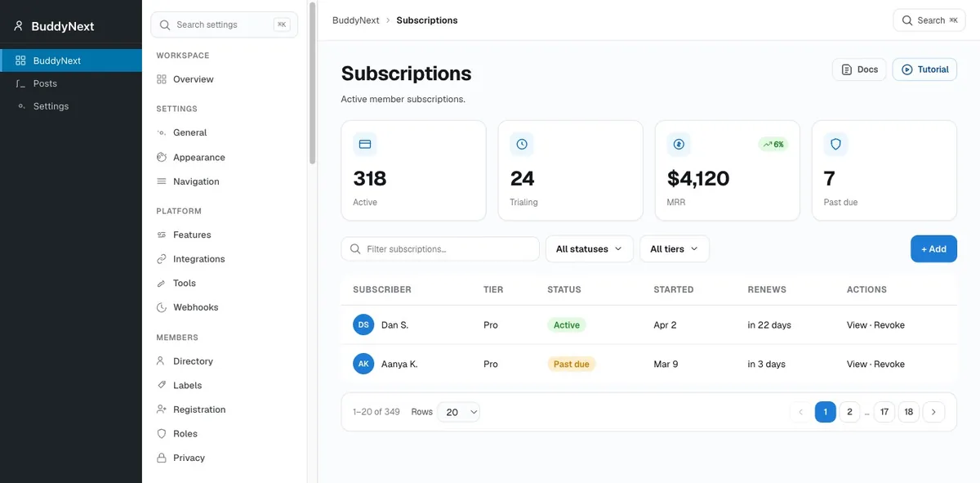Open Appearance settings

(198, 157)
